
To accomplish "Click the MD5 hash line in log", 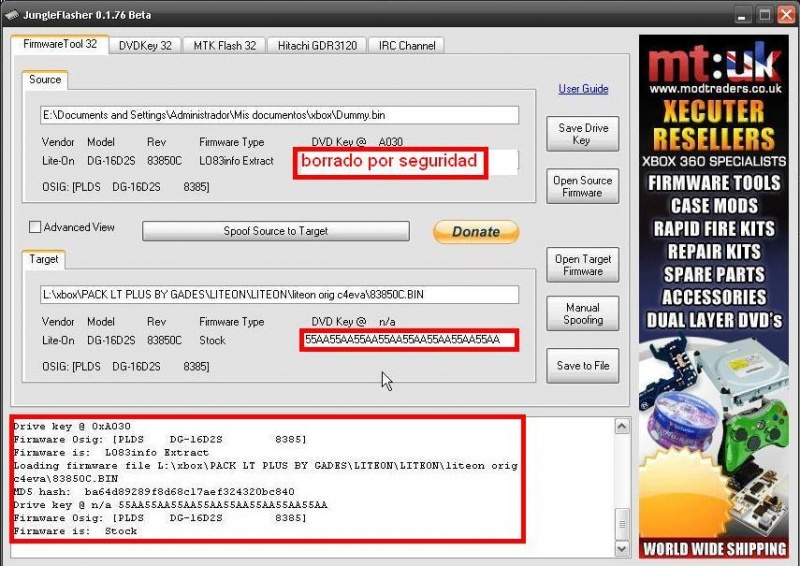I will pyautogui.click(x=154, y=492).
